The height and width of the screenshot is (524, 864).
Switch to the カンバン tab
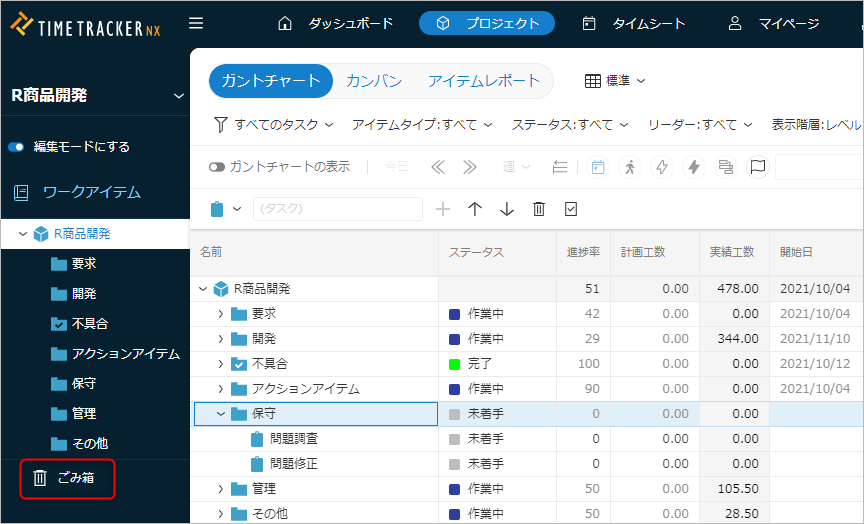(374, 81)
